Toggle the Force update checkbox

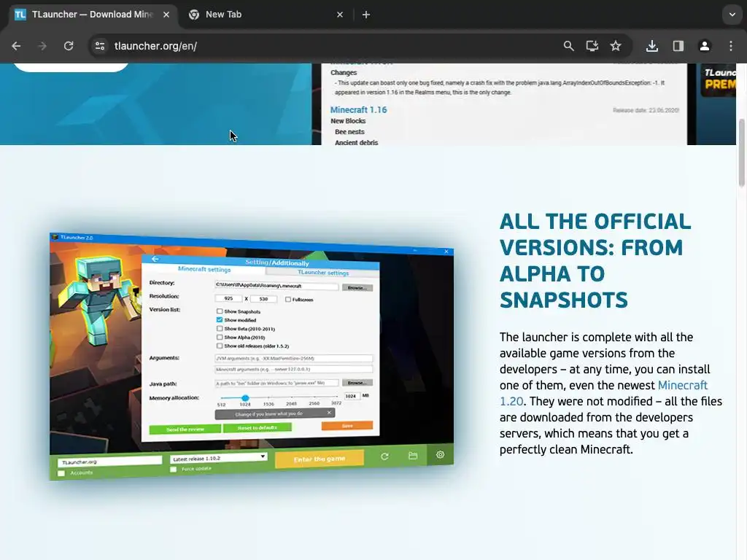(x=174, y=470)
